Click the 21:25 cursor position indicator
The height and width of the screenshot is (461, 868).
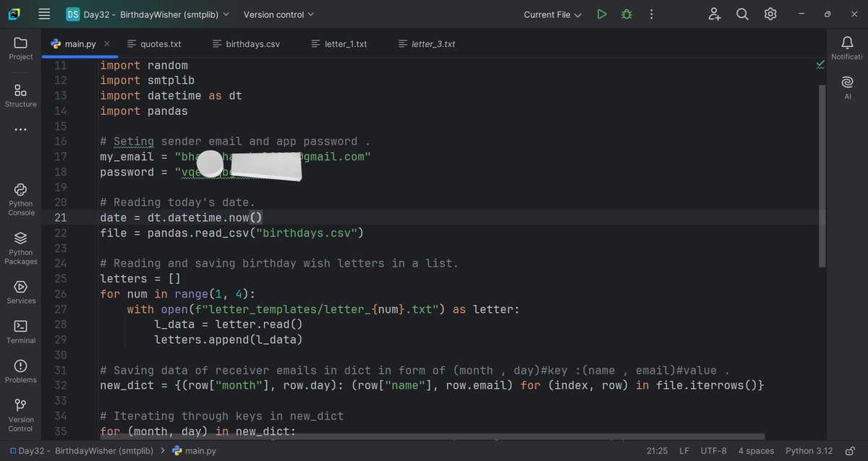(657, 451)
